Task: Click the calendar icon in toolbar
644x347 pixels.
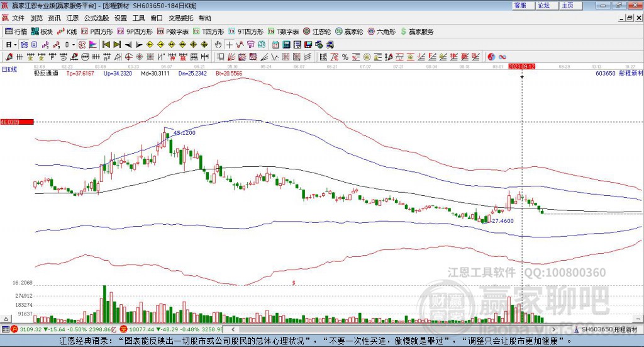Action: point(275,45)
